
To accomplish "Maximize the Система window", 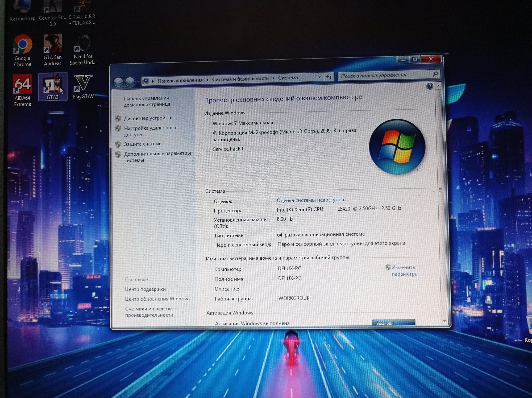I will 415,59.
